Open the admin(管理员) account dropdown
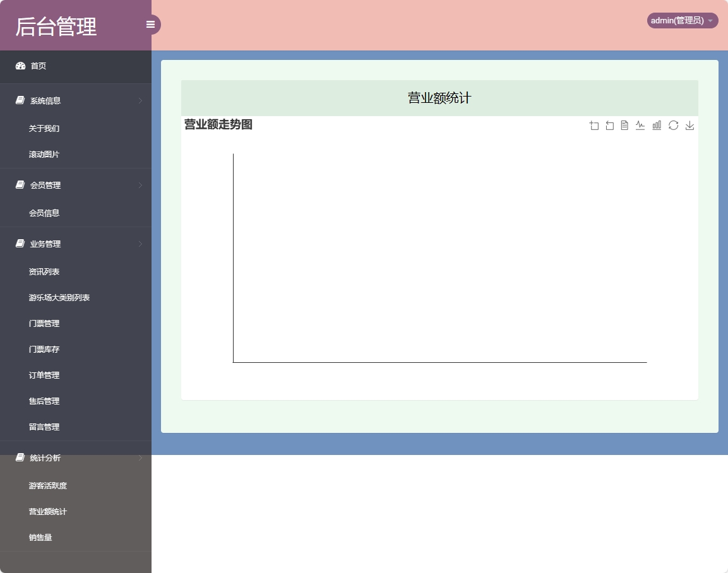This screenshot has height=573, width=728. coord(682,20)
